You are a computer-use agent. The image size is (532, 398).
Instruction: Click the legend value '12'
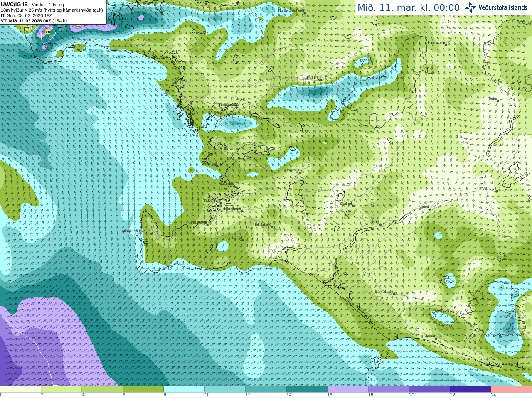click(x=248, y=395)
